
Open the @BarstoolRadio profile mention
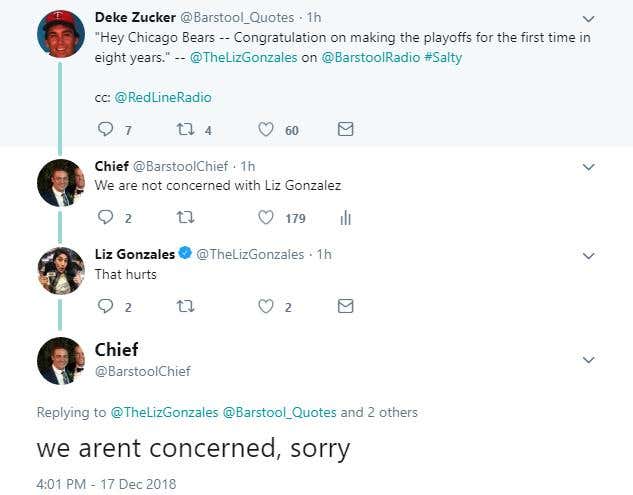(364, 57)
